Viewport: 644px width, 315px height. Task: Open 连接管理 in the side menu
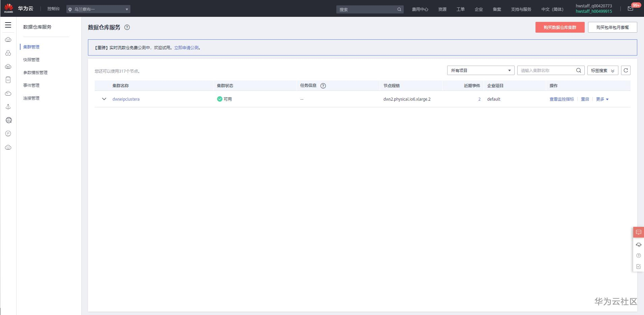click(31, 98)
